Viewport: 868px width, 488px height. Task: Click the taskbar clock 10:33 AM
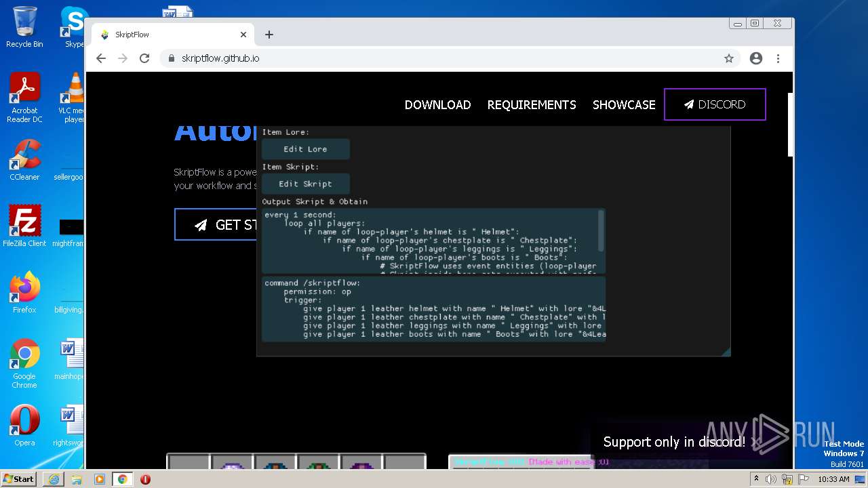tap(833, 479)
